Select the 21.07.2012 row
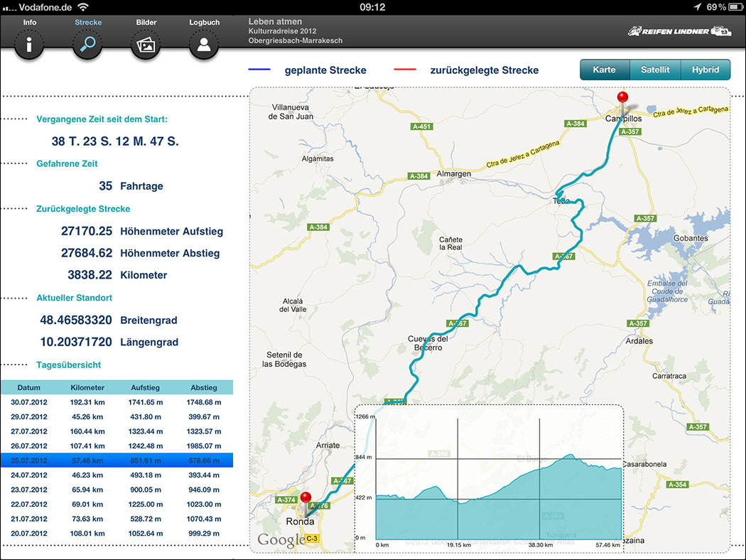 tap(117, 519)
